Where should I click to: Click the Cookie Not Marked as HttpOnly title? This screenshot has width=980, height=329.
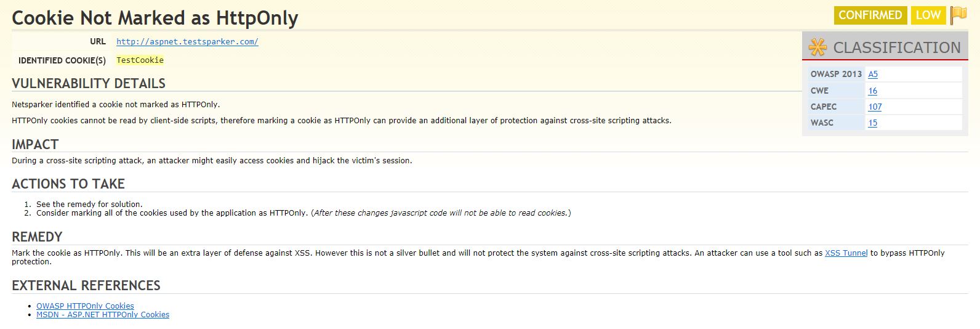(x=155, y=18)
